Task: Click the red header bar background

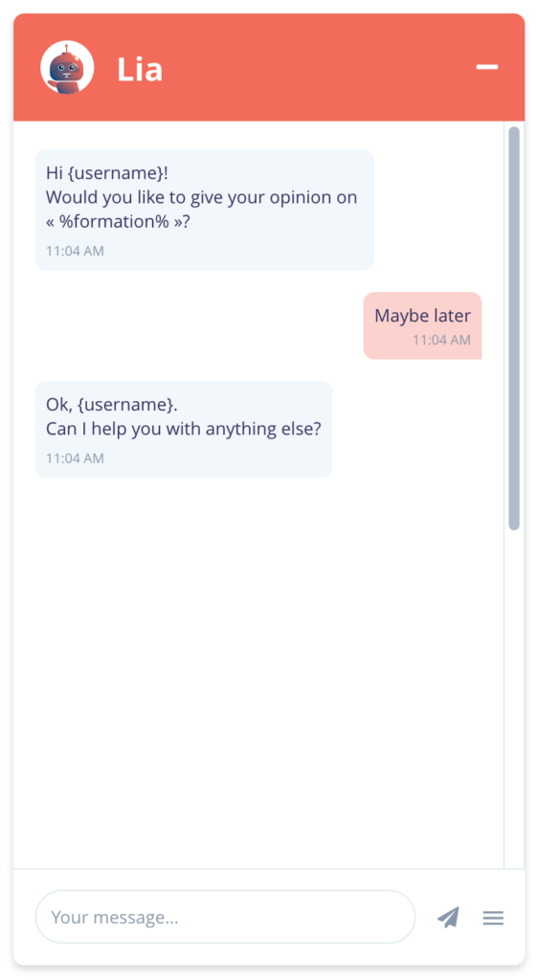Action: 313,68
